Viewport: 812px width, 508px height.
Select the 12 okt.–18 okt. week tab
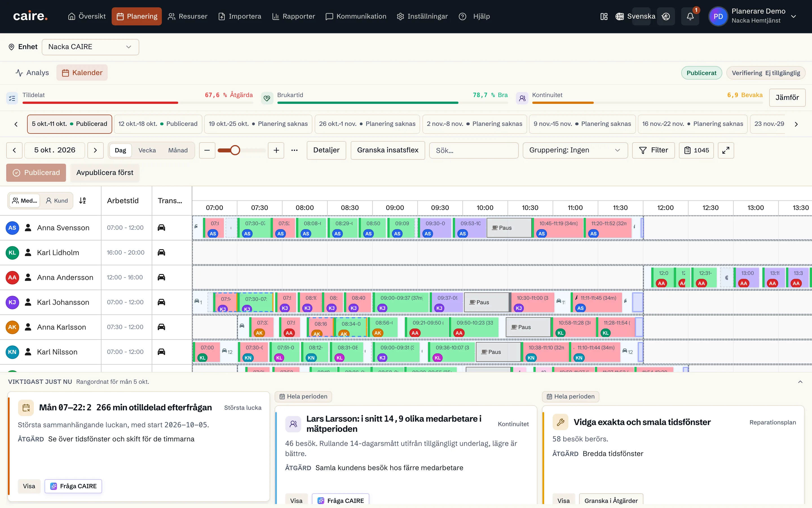(158, 124)
